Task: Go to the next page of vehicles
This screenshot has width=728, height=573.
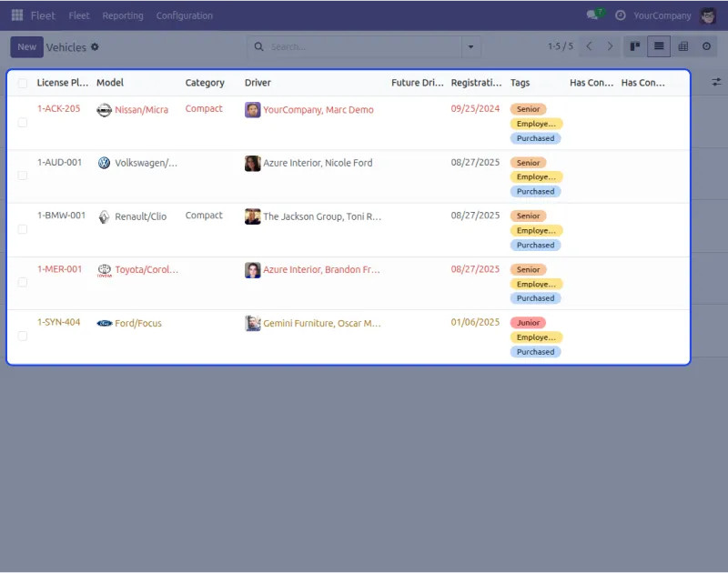Action: point(609,45)
